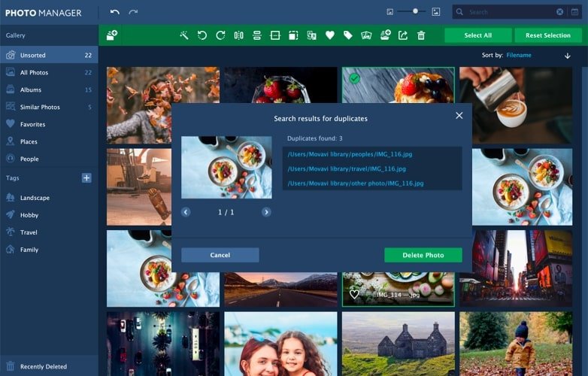Toggle the green checkmark on the selected pancake photo
This screenshot has width=588, height=376.
coord(354,78)
